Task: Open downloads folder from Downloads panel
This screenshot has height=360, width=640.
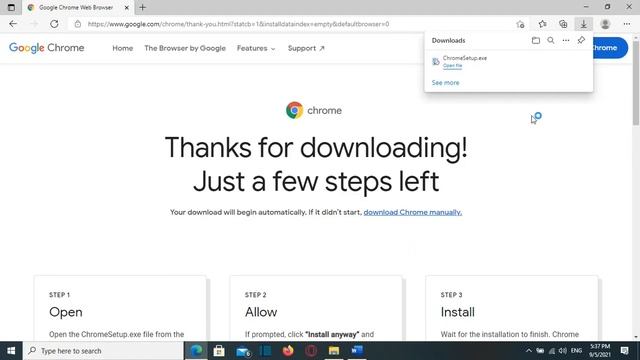Action: tap(536, 40)
